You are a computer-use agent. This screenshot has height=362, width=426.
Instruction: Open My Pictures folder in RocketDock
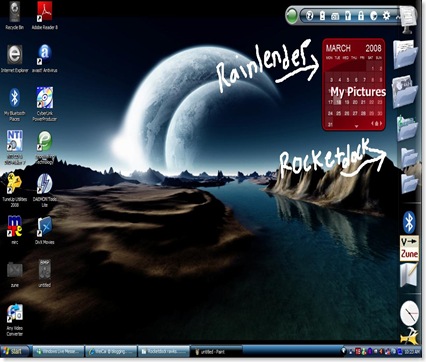(405, 92)
